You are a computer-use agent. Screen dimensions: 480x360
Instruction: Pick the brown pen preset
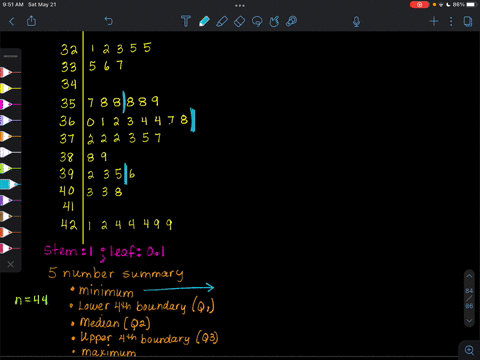[x=10, y=216]
